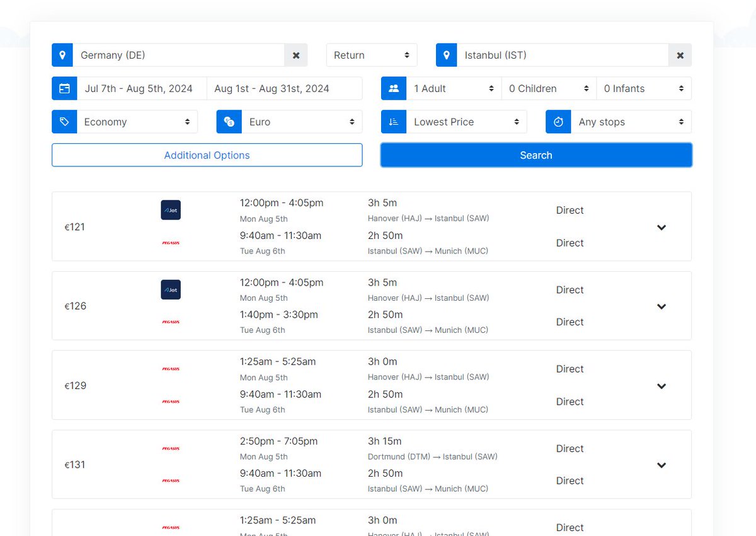The height and width of the screenshot is (536, 756).
Task: Click the Germany (DE) origin input
Action: (x=179, y=55)
